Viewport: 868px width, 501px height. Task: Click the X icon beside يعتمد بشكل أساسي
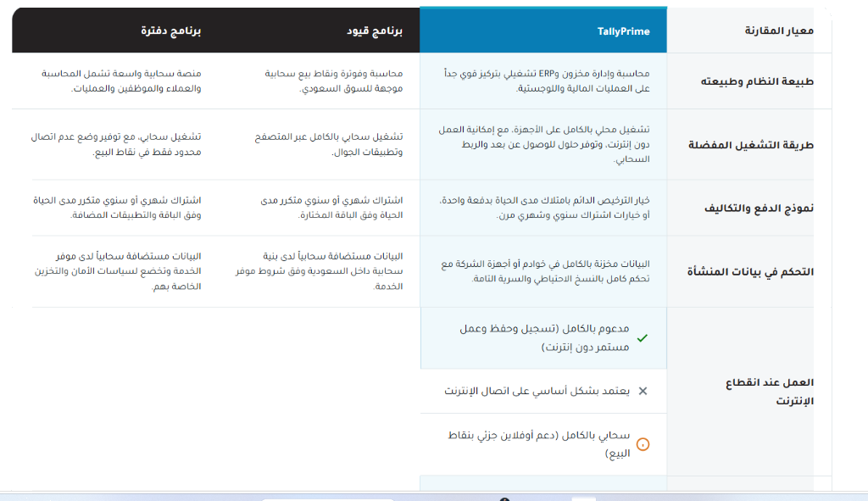(643, 391)
